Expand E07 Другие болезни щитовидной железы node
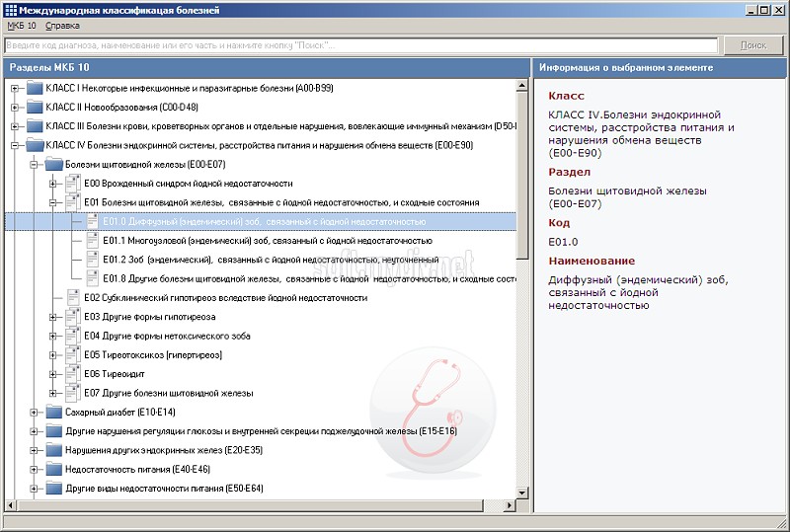 tap(53, 394)
